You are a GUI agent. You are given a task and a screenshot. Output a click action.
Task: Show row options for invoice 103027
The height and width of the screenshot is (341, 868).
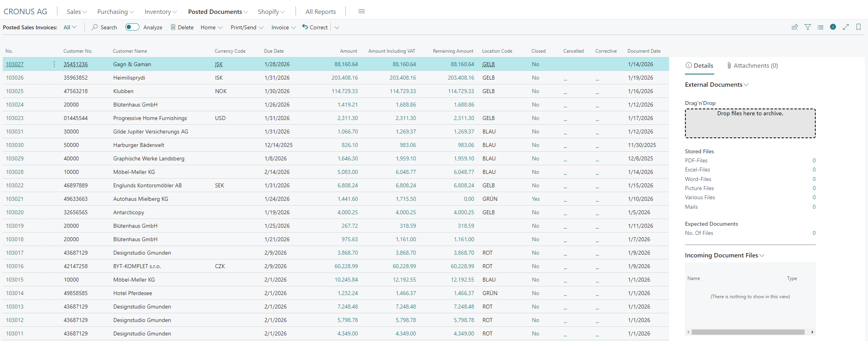click(54, 64)
